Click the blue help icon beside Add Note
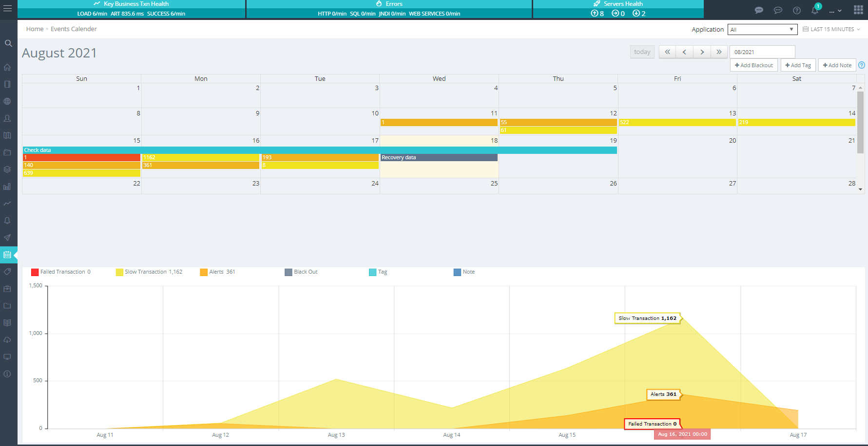Screen dimensions: 868x446 (862, 65)
